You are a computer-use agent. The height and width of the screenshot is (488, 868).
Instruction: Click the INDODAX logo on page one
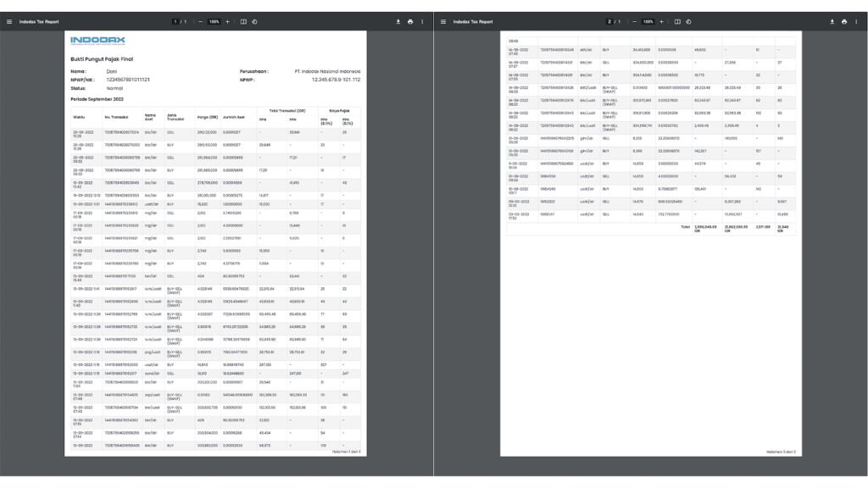(x=97, y=41)
